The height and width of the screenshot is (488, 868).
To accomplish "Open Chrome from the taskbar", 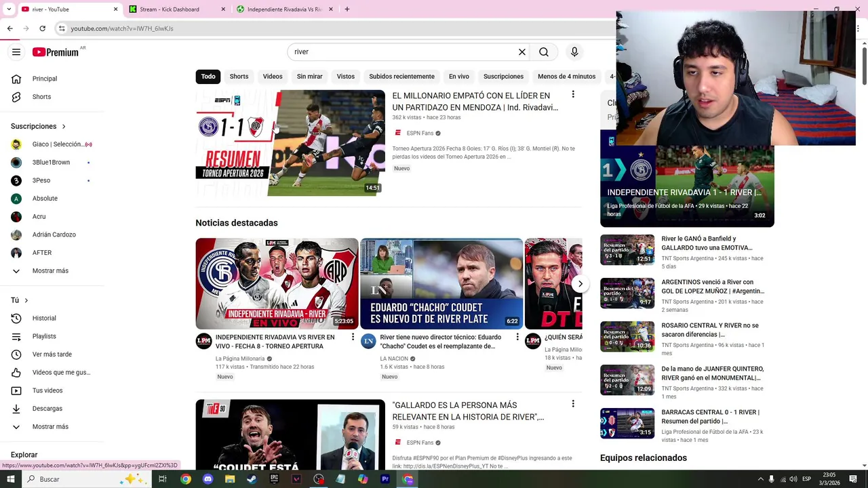I will (x=185, y=479).
